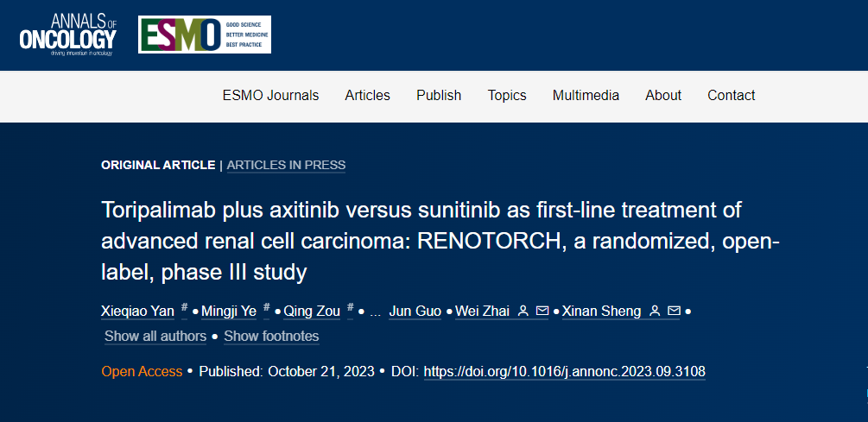Click the ESMO logo

[x=205, y=35]
